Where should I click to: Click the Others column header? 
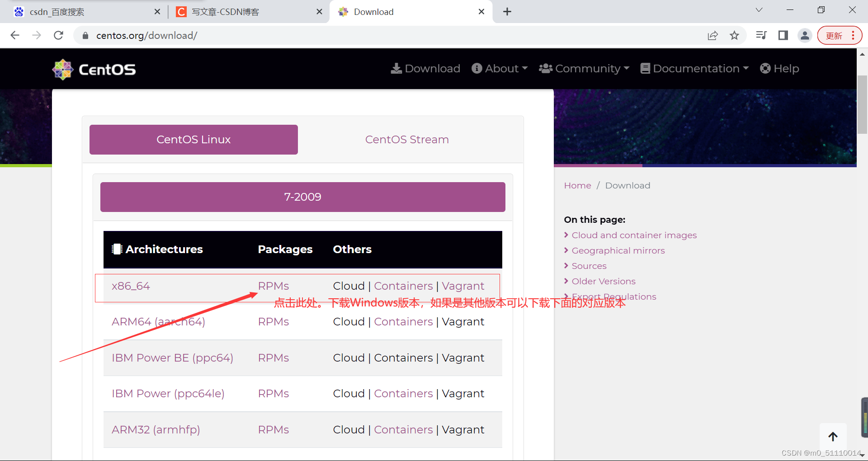pyautogui.click(x=352, y=249)
